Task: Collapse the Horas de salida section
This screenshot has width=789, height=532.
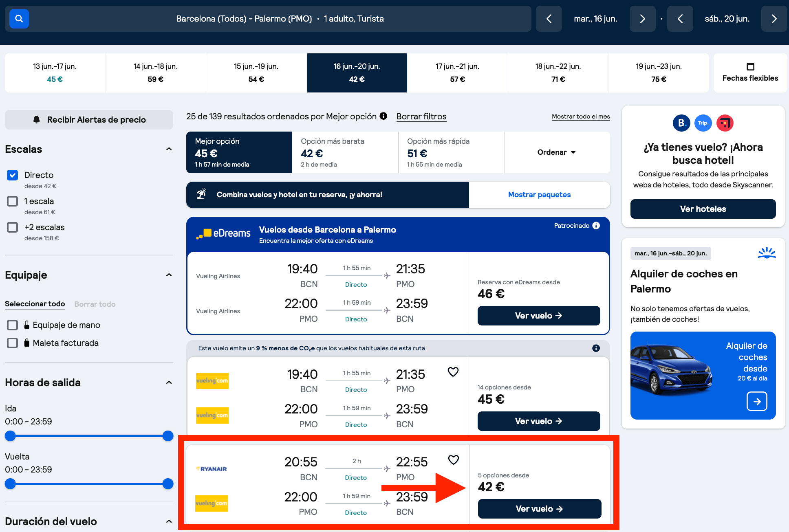Action: (169, 383)
